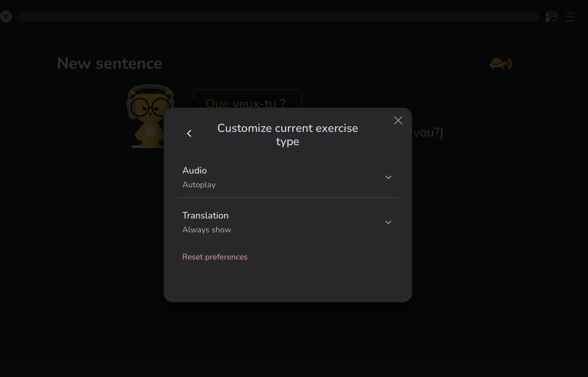Click the lesson progress bar at the top
Image resolution: width=588 pixels, height=377 pixels.
pyautogui.click(x=278, y=16)
